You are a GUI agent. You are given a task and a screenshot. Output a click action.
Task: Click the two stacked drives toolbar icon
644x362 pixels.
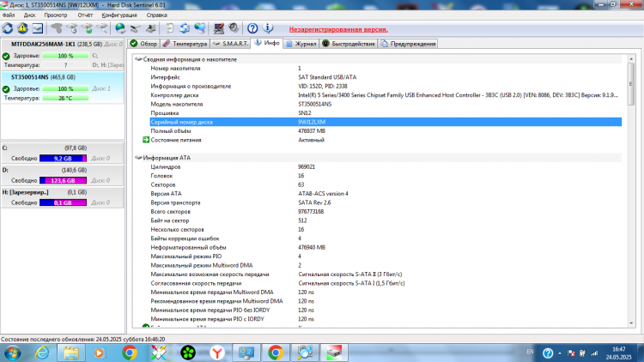coord(136,28)
